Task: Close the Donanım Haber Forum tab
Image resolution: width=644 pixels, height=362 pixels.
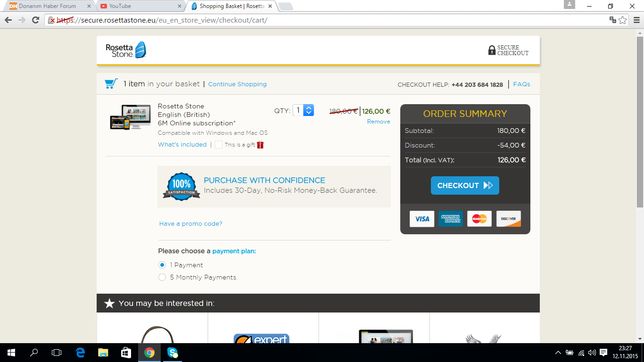Action: coord(89,6)
